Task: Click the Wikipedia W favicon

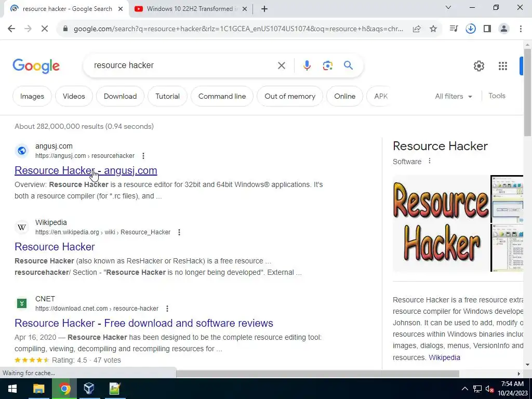Action: 22,227
